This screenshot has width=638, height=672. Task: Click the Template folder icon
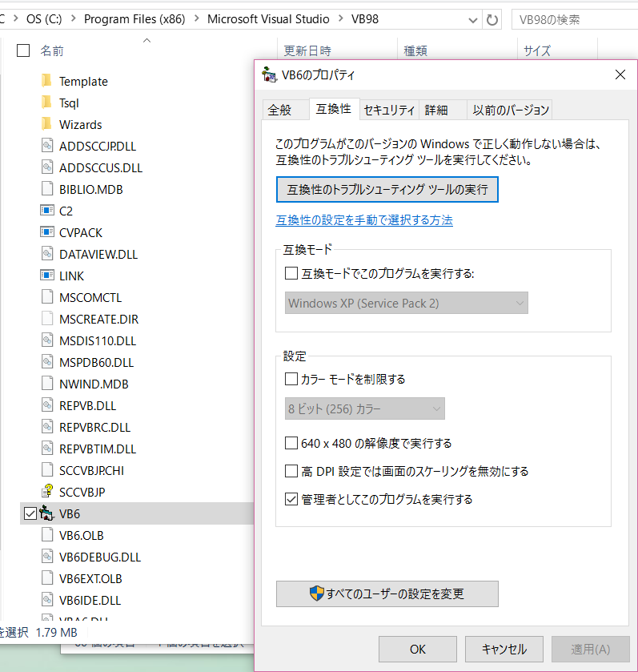click(x=46, y=81)
